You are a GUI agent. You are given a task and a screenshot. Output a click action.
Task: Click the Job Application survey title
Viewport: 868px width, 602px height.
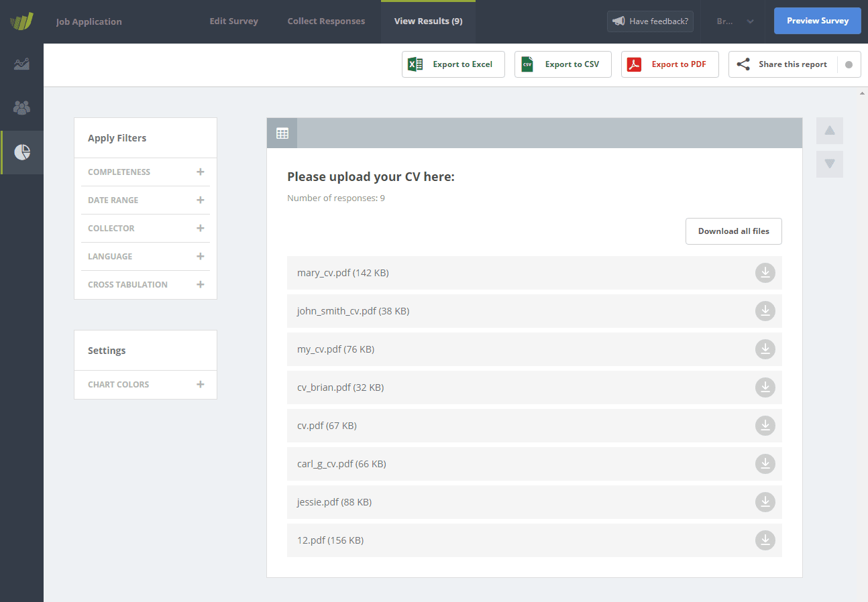89,21
